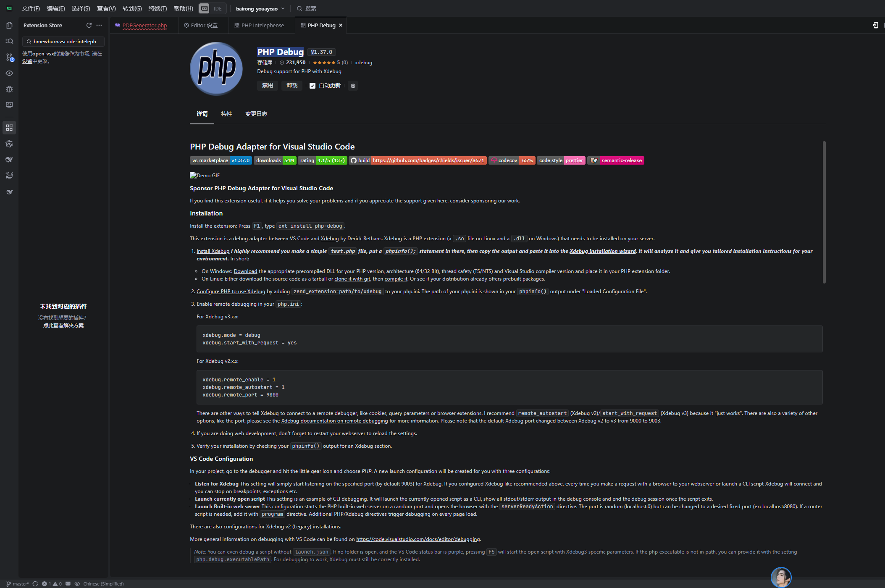Open the PHP Debug extension settings gear
Image resolution: width=885 pixels, height=588 pixels.
[x=353, y=86]
